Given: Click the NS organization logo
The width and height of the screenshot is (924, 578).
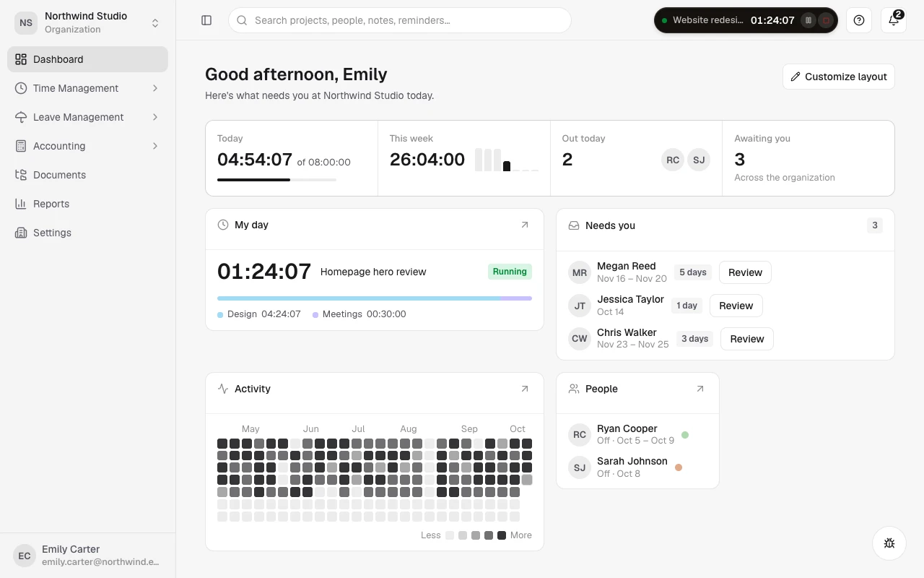Looking at the screenshot, I should pyautogui.click(x=26, y=22).
